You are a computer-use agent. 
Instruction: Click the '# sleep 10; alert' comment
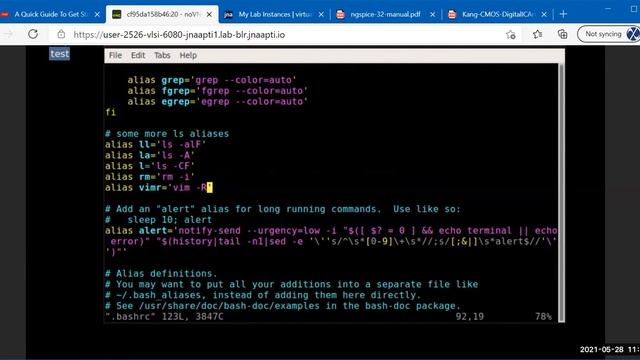click(x=158, y=220)
